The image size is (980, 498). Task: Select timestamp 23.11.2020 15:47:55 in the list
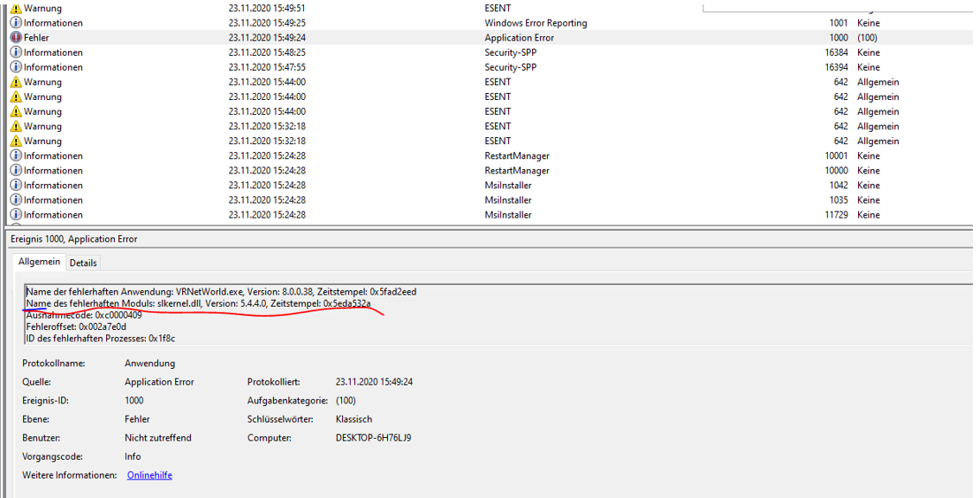click(x=267, y=67)
